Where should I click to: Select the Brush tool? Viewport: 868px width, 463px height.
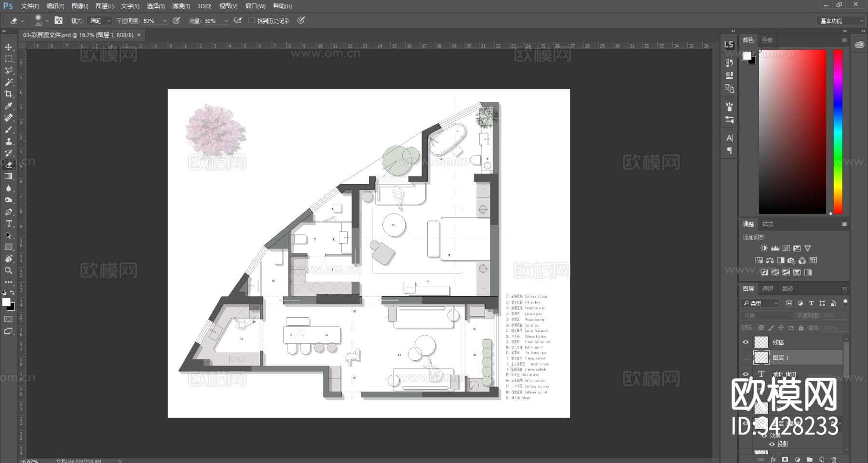click(x=9, y=129)
